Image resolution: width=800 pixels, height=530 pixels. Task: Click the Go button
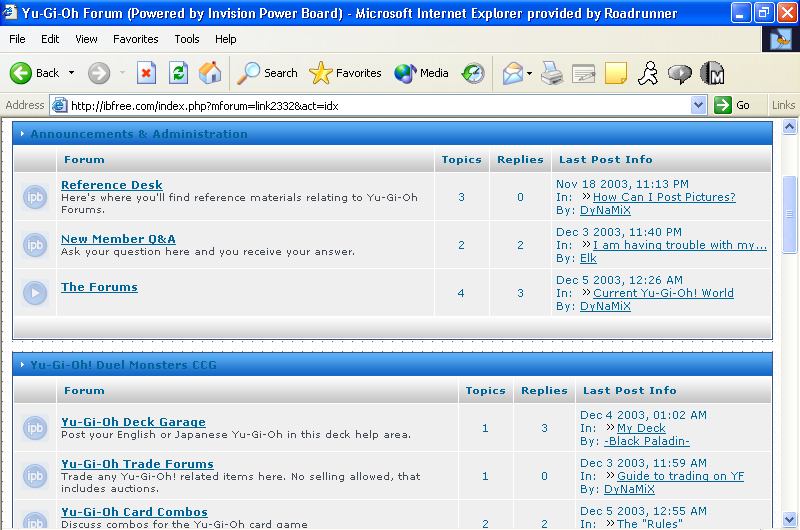coord(732,106)
